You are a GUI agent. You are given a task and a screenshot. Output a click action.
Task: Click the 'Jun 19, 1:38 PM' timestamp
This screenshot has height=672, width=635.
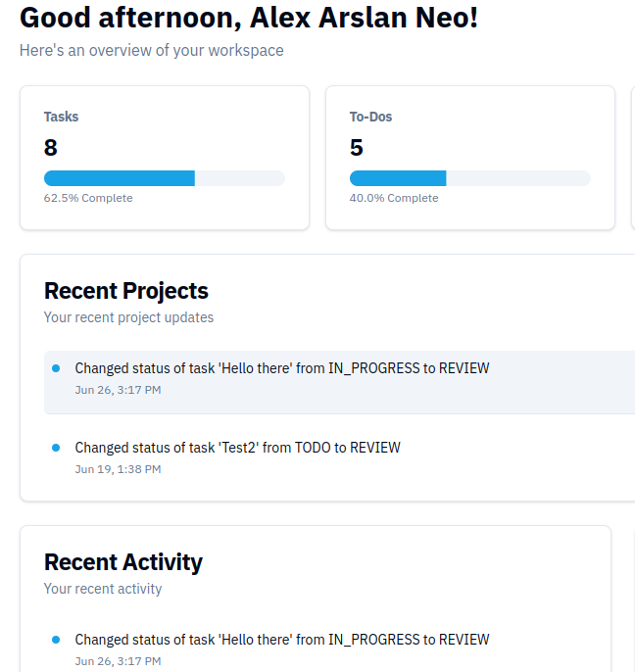118,469
